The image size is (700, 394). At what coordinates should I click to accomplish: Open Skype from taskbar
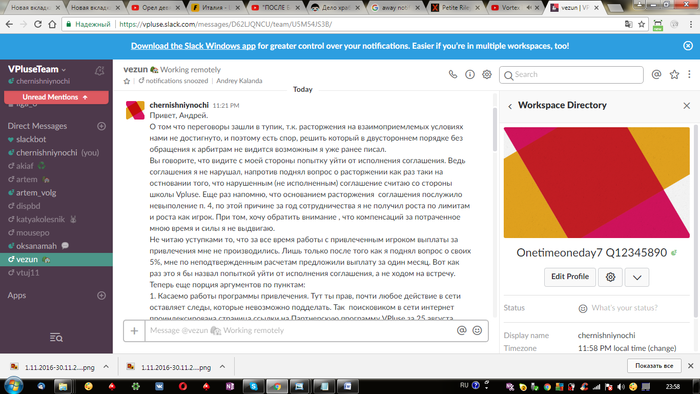click(x=253, y=386)
